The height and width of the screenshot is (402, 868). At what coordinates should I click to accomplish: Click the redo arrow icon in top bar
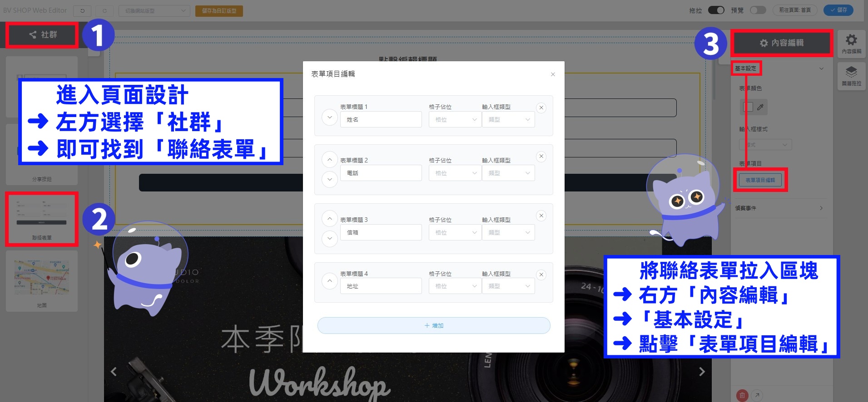coord(104,10)
